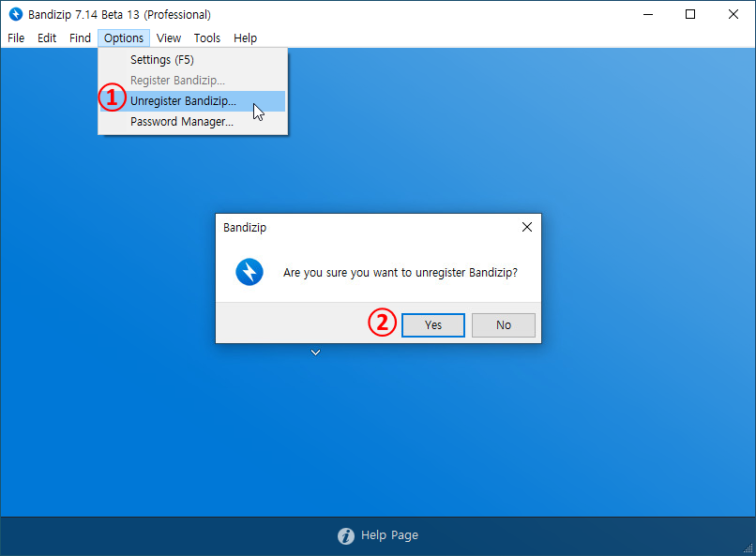Expand the white chevron below the dialog
Image resolution: width=756 pixels, height=556 pixels.
[x=316, y=353]
